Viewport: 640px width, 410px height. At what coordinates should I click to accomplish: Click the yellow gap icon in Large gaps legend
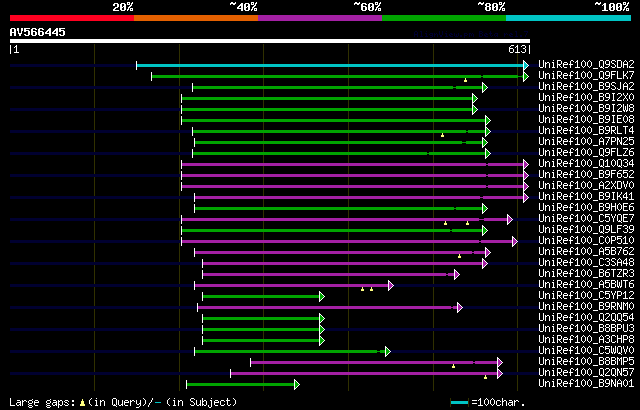(82, 403)
